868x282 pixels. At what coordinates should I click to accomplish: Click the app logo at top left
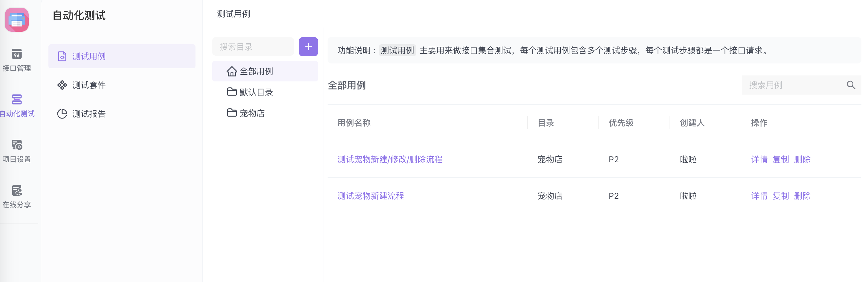coord(16,19)
